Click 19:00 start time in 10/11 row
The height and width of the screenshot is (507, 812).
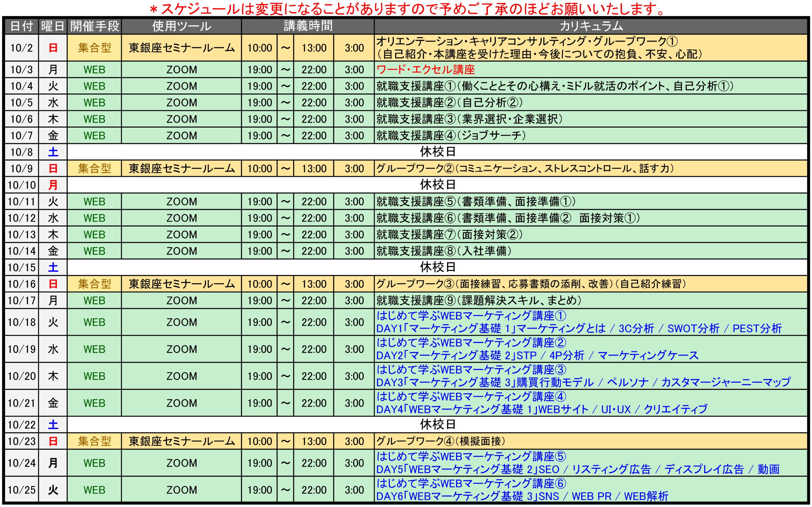point(259,202)
